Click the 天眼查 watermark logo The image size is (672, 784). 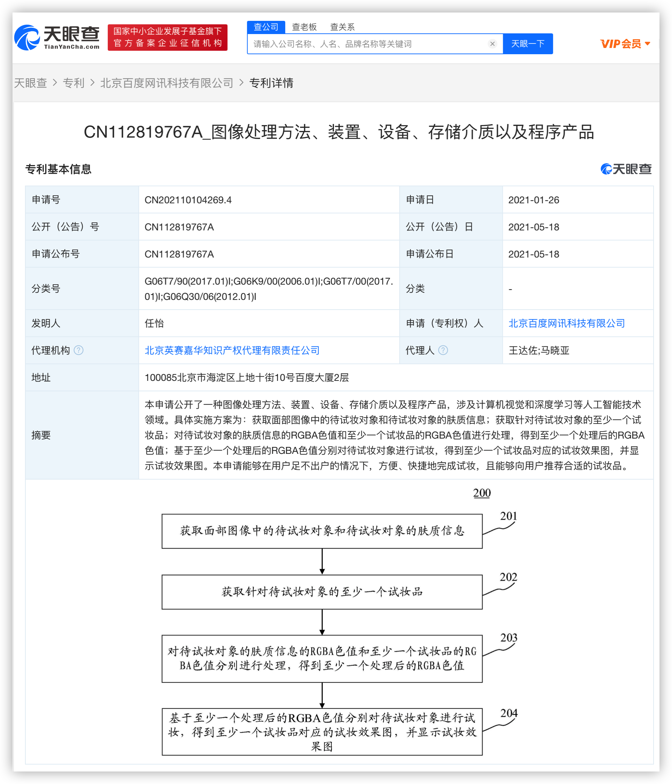click(x=626, y=169)
